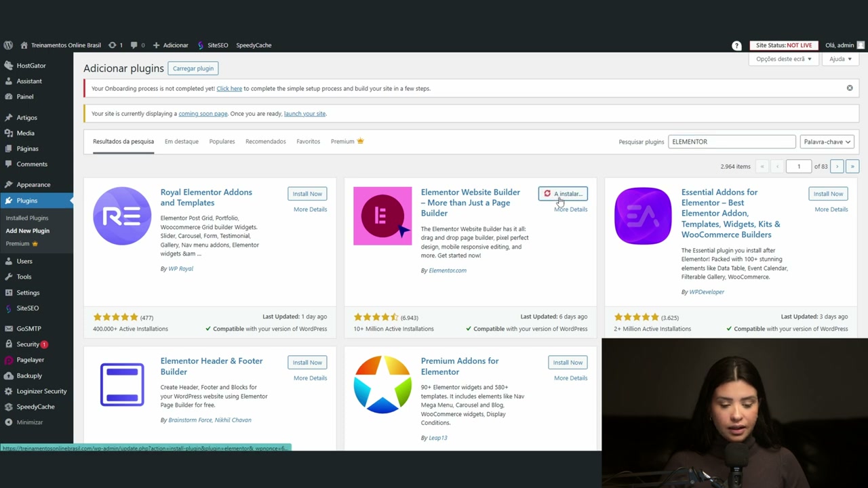The height and width of the screenshot is (488, 868).
Task: Open Páginas in the sidebar
Action: click(x=28, y=149)
